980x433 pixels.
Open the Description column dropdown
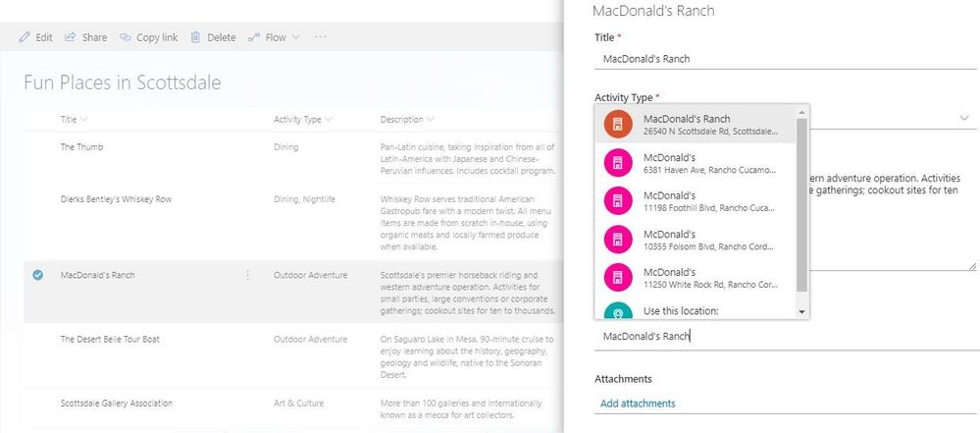coord(431,120)
